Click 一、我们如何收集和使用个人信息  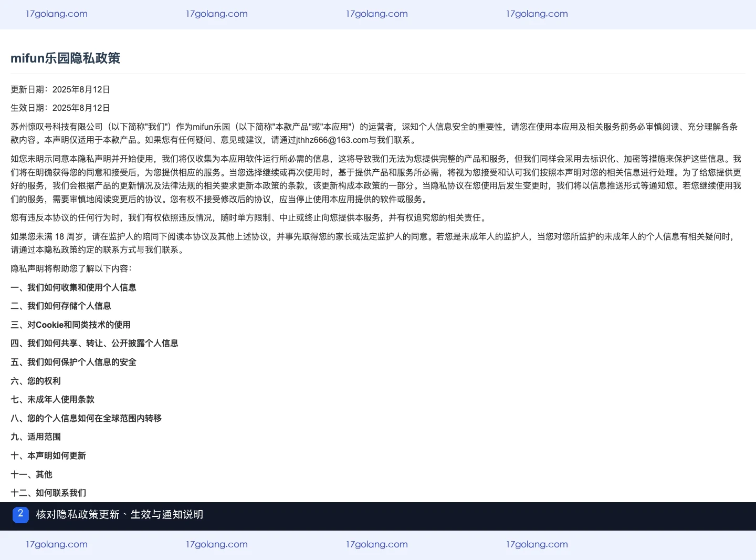coord(73,287)
